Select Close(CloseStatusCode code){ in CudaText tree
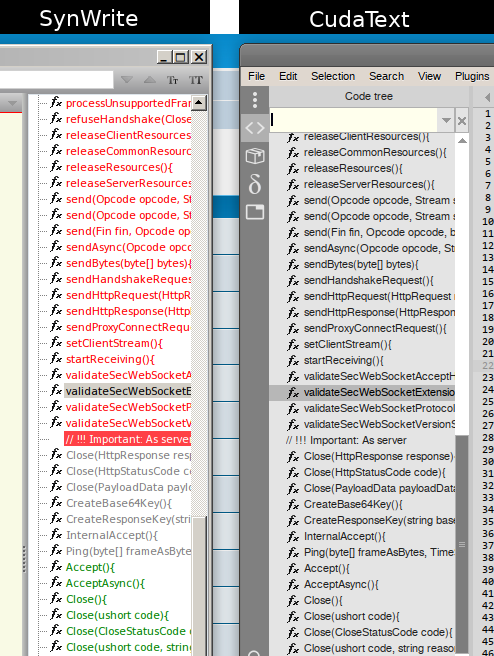Screen dimensions: 494x656 [378, 632]
